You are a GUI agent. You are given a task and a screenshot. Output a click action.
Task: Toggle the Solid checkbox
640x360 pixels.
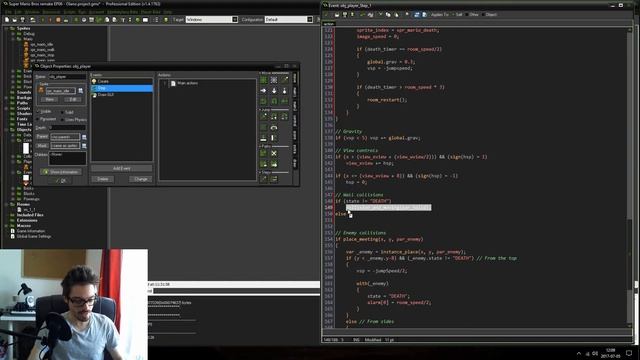62,112
